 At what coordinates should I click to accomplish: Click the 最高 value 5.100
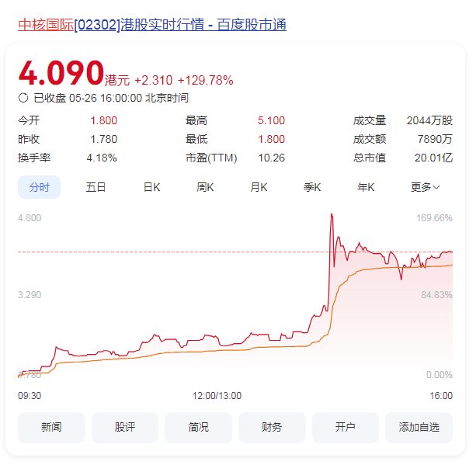point(272,120)
